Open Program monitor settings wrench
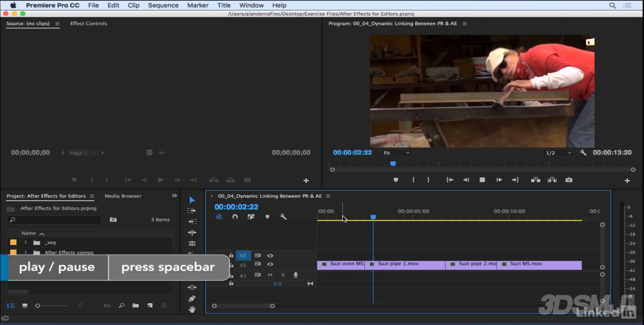Screen dimensions: 644x325 [x=583, y=153]
